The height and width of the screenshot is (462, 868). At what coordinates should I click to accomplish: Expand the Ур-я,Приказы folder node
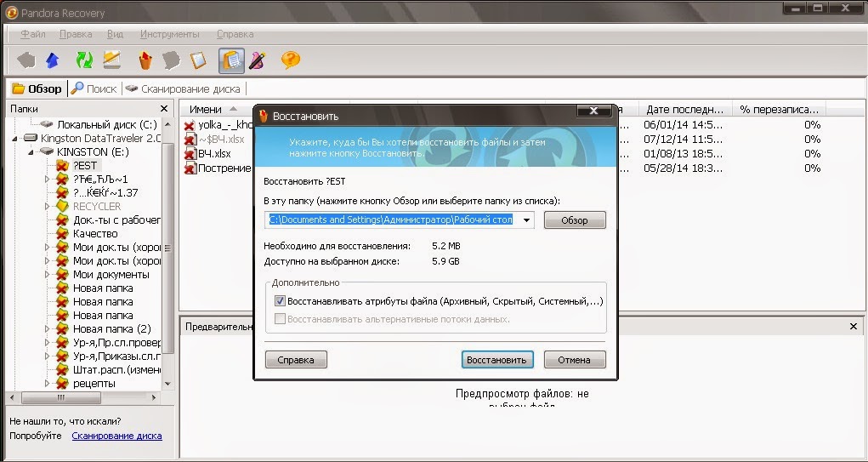pyautogui.click(x=48, y=356)
